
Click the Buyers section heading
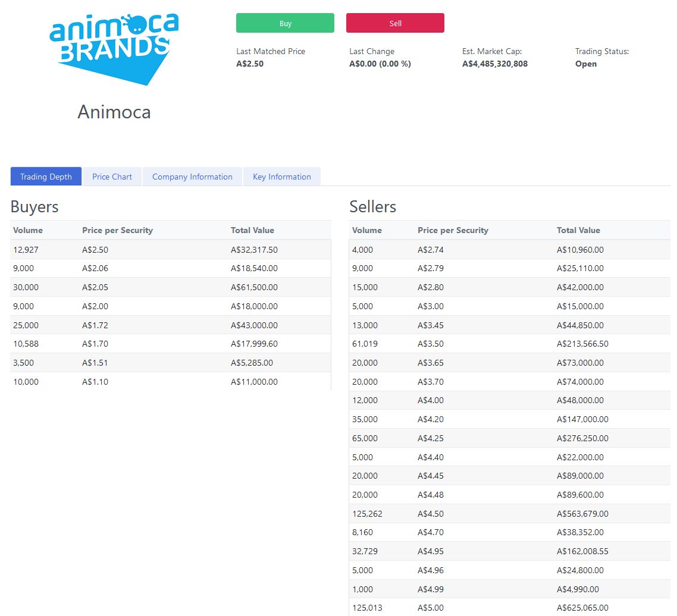[35, 207]
